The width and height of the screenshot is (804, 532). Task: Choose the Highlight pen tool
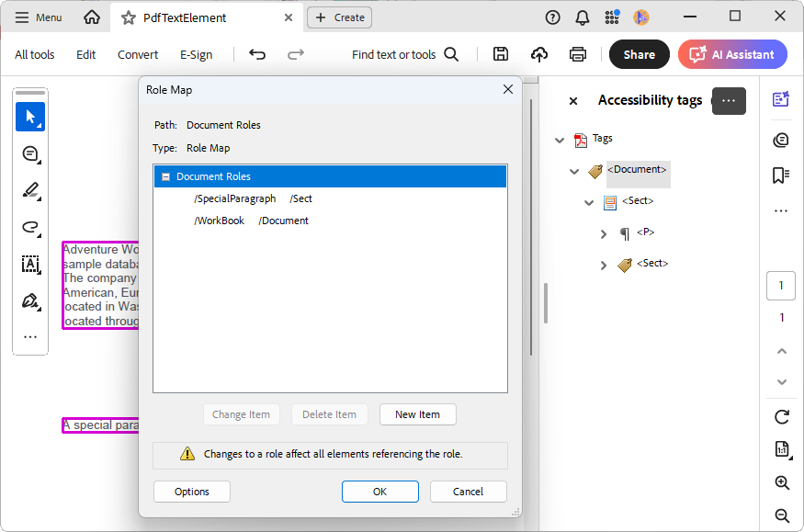pyautogui.click(x=30, y=190)
